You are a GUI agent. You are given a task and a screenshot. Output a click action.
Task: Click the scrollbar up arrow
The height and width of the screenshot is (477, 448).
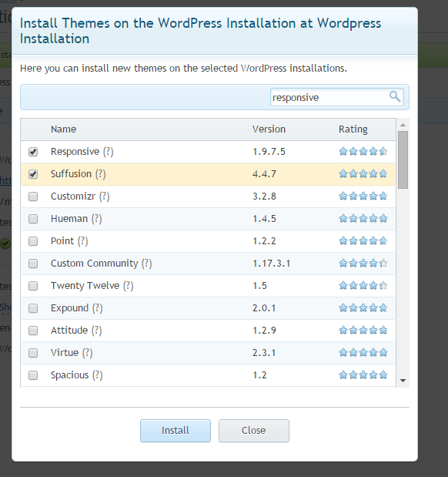[403, 125]
